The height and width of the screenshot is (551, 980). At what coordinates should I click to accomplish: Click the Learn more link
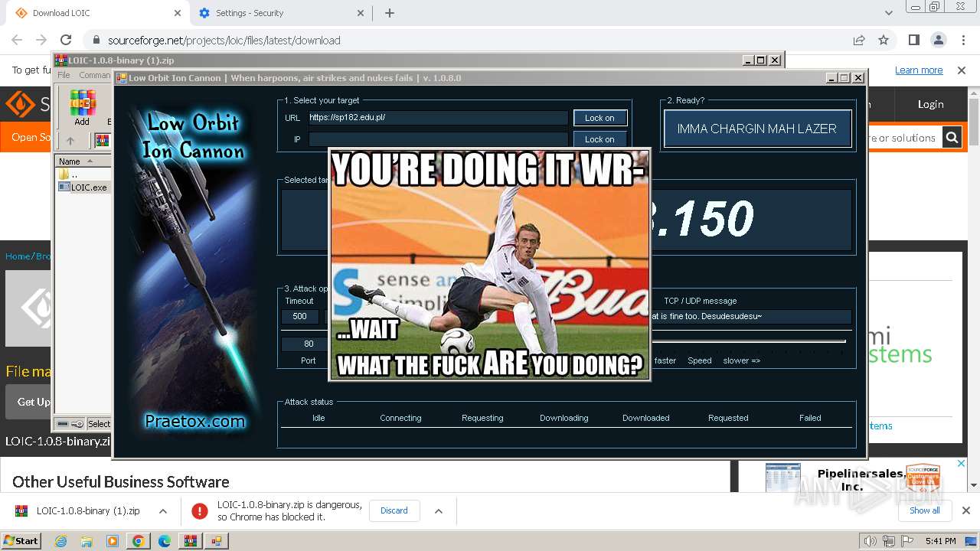(x=919, y=70)
